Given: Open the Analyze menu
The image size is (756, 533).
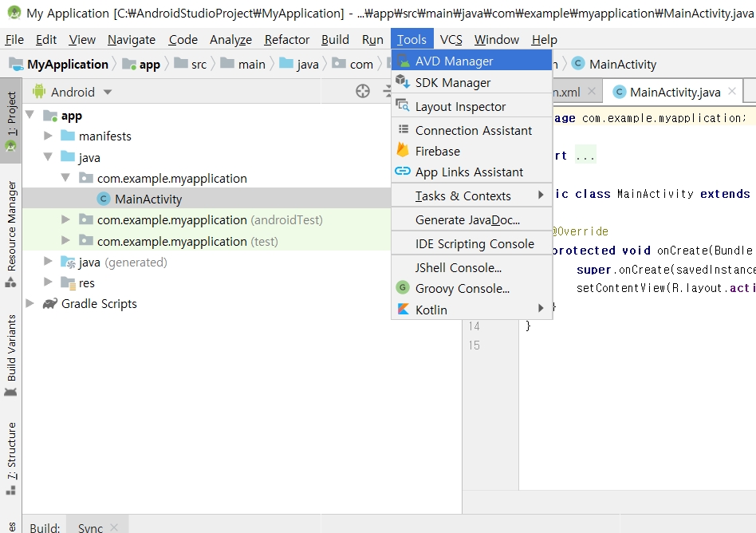Looking at the screenshot, I should point(230,40).
